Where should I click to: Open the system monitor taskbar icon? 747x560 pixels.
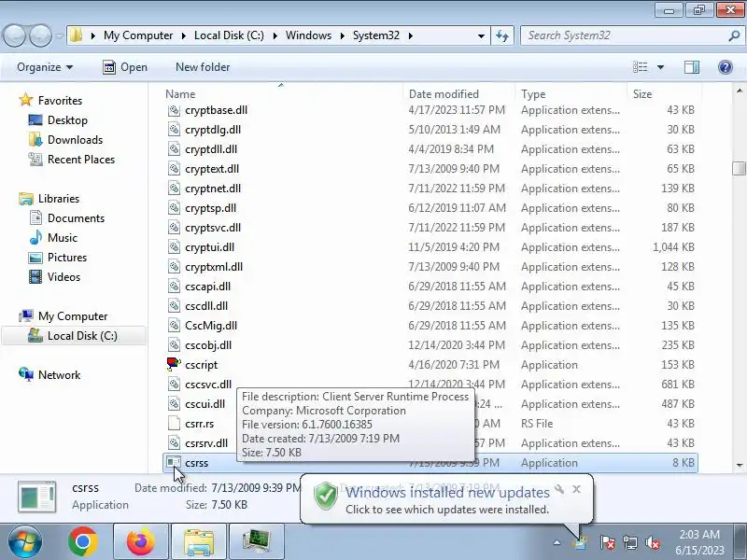pos(257,542)
